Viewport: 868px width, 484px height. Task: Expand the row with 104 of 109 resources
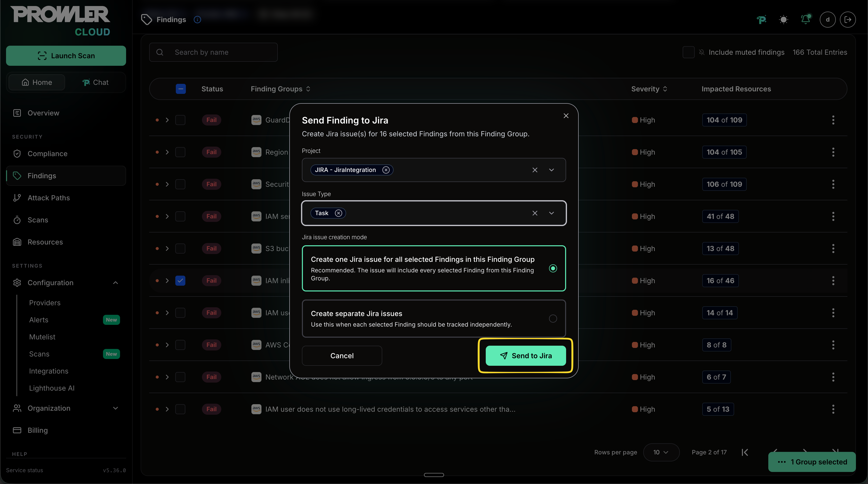pyautogui.click(x=167, y=120)
